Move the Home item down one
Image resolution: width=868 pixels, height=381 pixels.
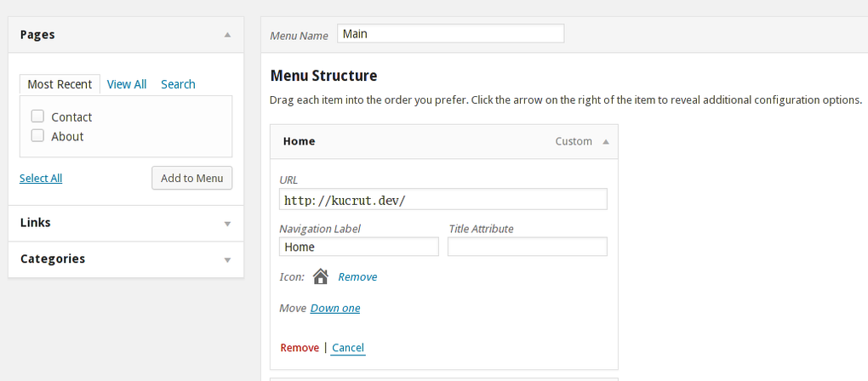pyautogui.click(x=335, y=308)
